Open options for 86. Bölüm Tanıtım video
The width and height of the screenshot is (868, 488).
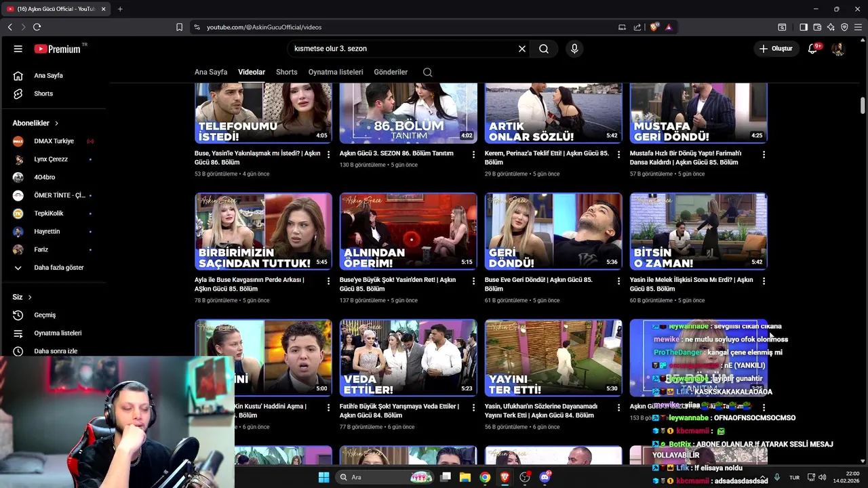click(473, 155)
